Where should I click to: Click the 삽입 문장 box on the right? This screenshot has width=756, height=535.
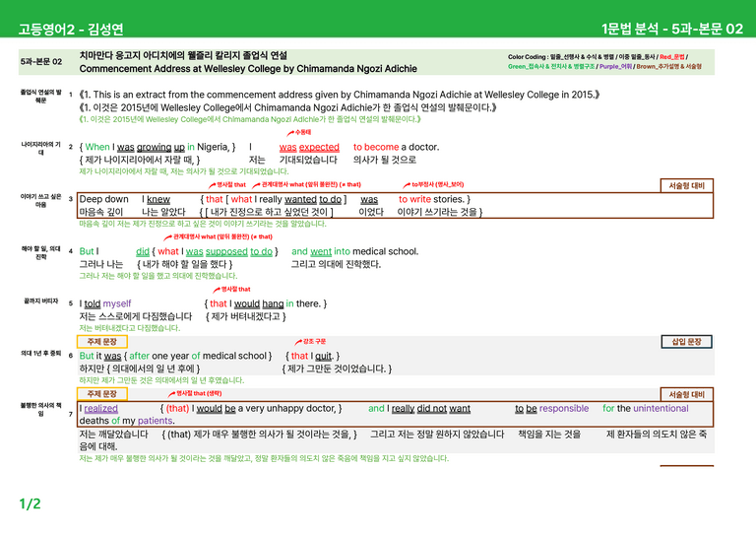(x=686, y=342)
